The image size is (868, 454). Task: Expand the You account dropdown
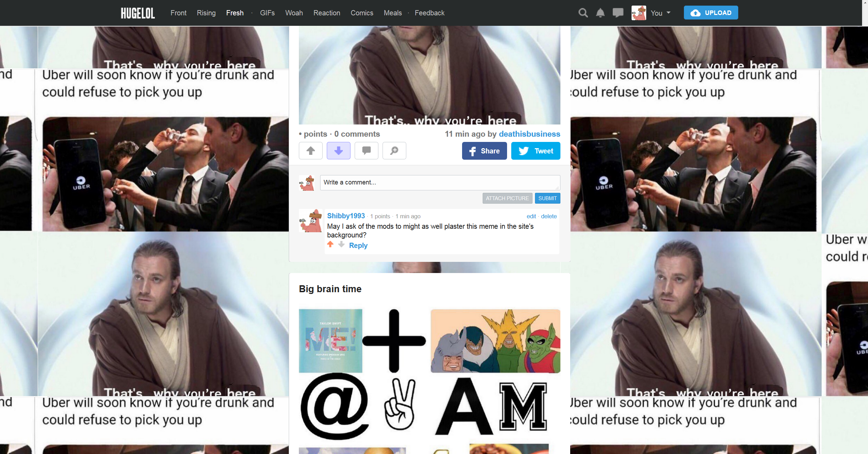point(661,13)
